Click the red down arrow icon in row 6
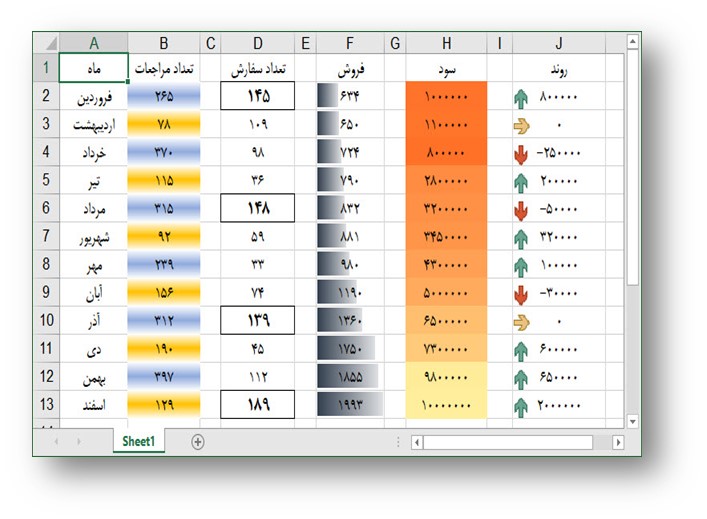707x519 pixels. (520, 210)
